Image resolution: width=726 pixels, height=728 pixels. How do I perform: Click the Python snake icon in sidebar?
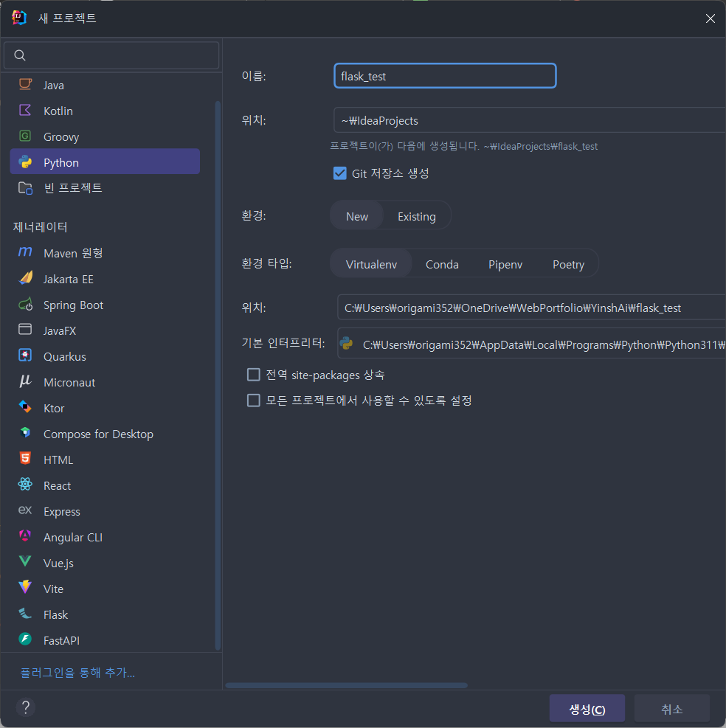coord(25,162)
